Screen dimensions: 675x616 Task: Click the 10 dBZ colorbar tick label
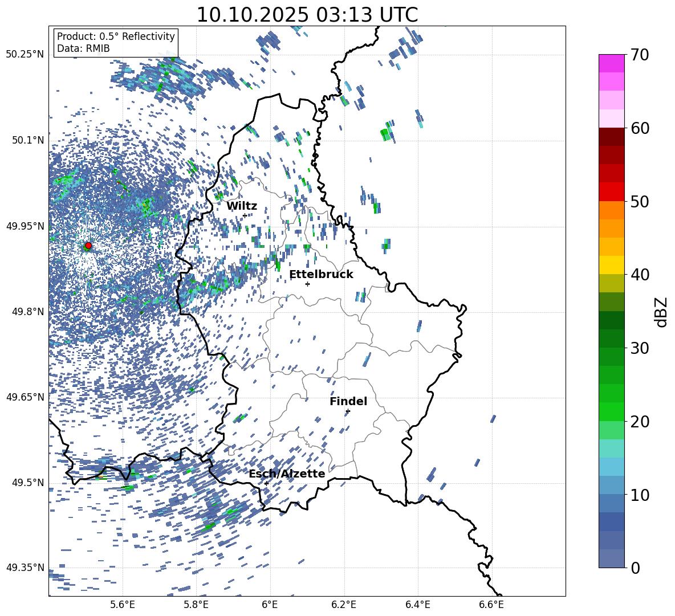(640, 495)
